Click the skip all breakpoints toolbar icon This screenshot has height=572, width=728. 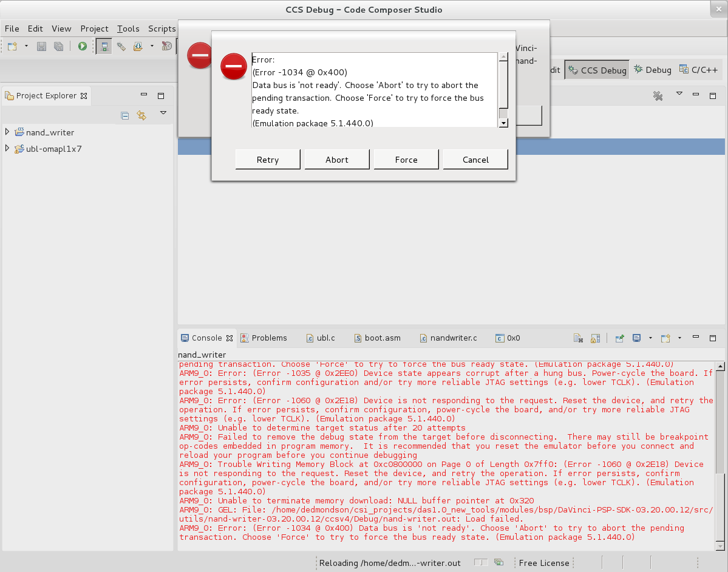tap(167, 46)
